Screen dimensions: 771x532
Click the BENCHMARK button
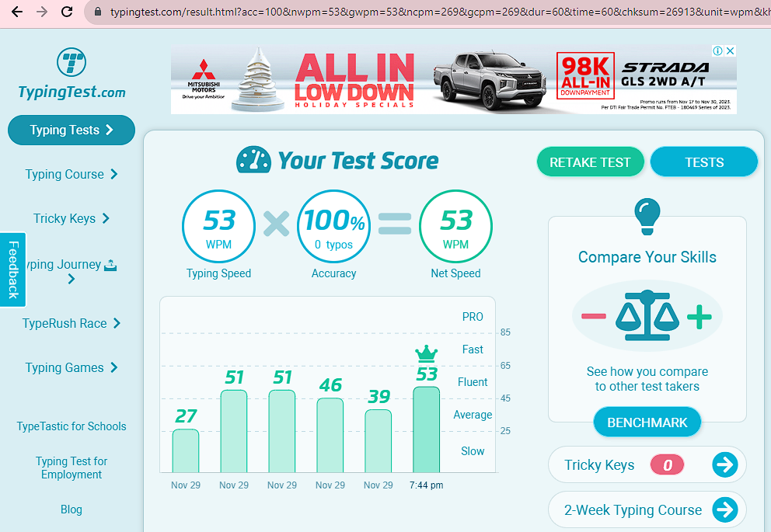coord(647,422)
